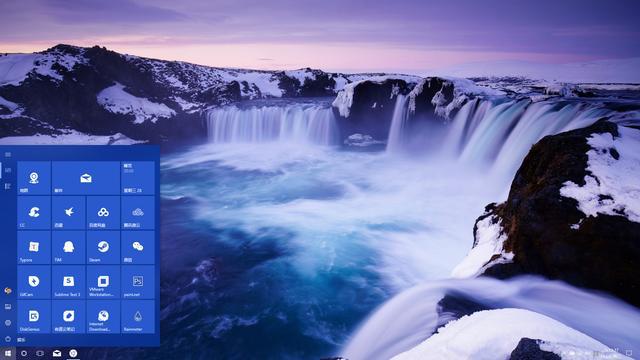This screenshot has height=360, width=640.
Task: Open the WeChat tile
Action: (x=138, y=247)
